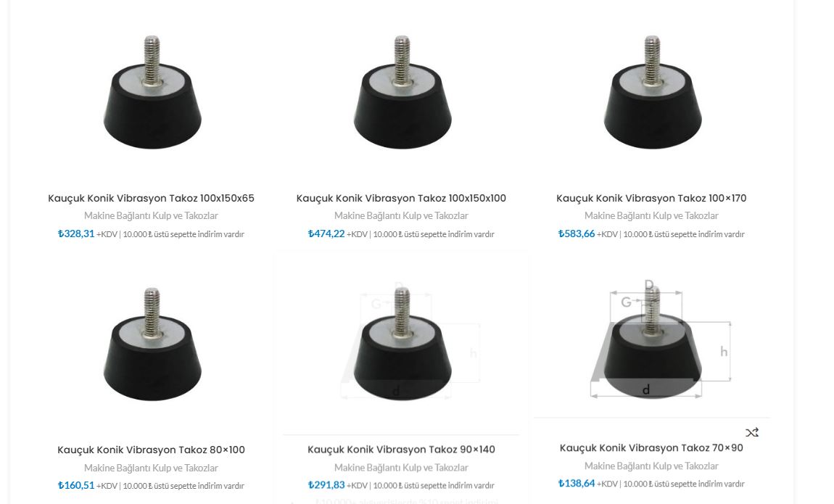
Task: Click the 70×90 takoz dimension diagram image
Action: coord(659,340)
